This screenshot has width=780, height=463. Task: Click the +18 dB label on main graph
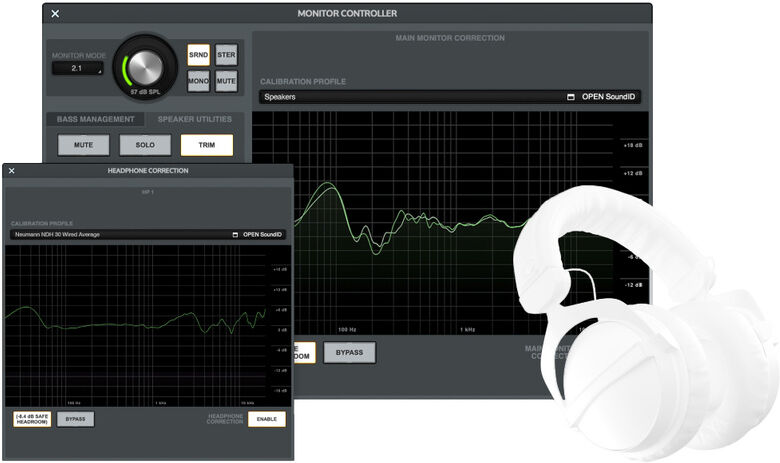click(x=633, y=146)
